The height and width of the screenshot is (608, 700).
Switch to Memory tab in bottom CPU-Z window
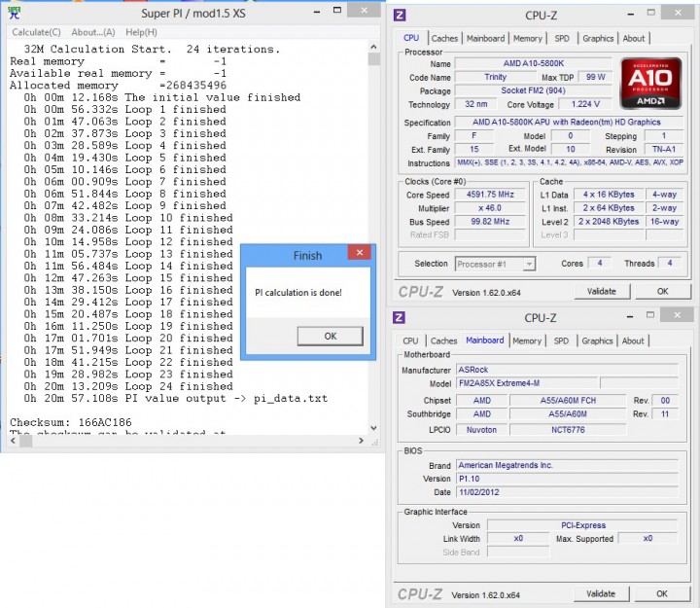tap(526, 340)
